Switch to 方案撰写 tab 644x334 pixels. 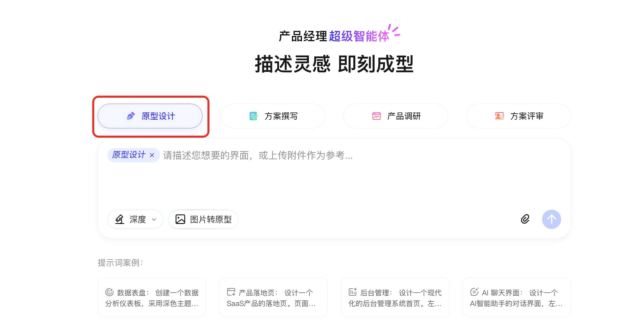(x=272, y=116)
